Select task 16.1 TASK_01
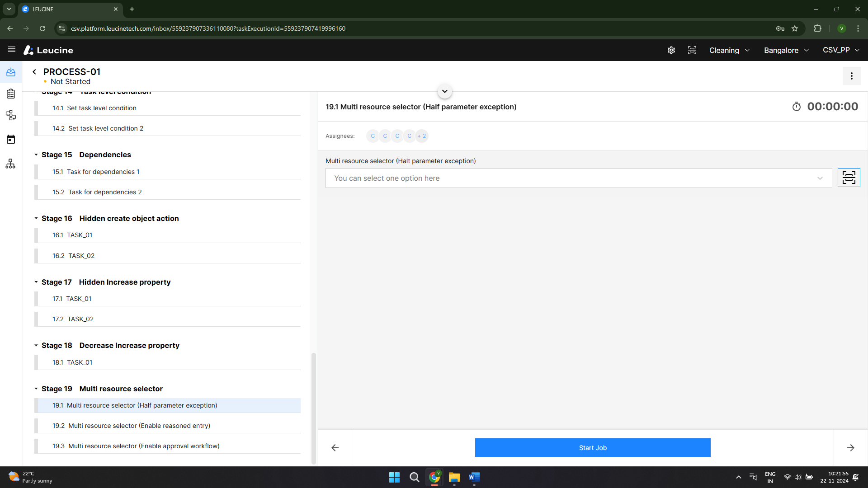Screen dimensions: 868x488 (x=167, y=235)
